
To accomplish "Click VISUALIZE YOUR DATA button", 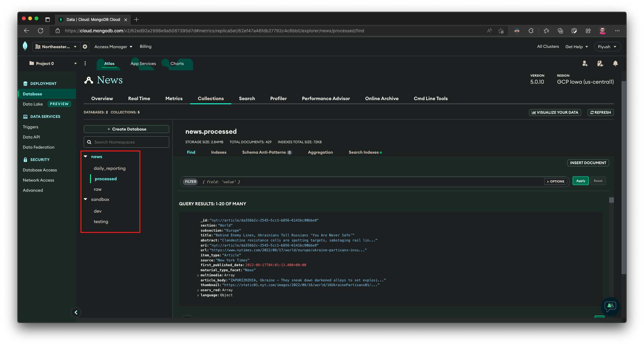I will [x=555, y=112].
